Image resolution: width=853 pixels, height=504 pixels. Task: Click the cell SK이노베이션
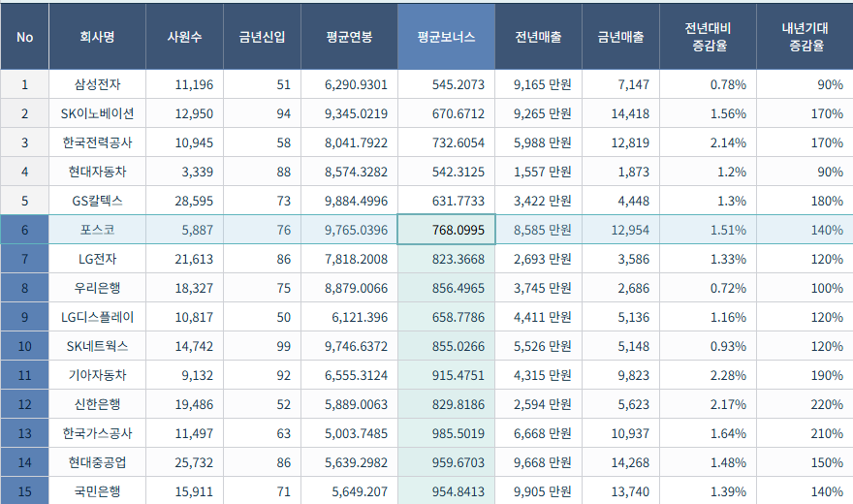point(97,113)
